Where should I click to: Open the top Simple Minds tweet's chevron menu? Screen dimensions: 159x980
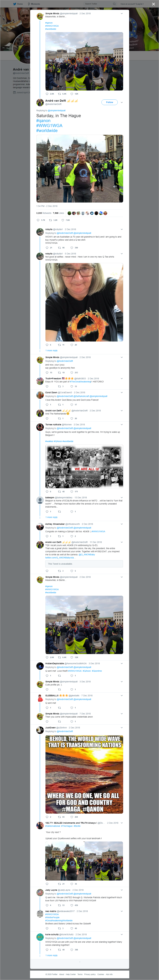(121, 13)
